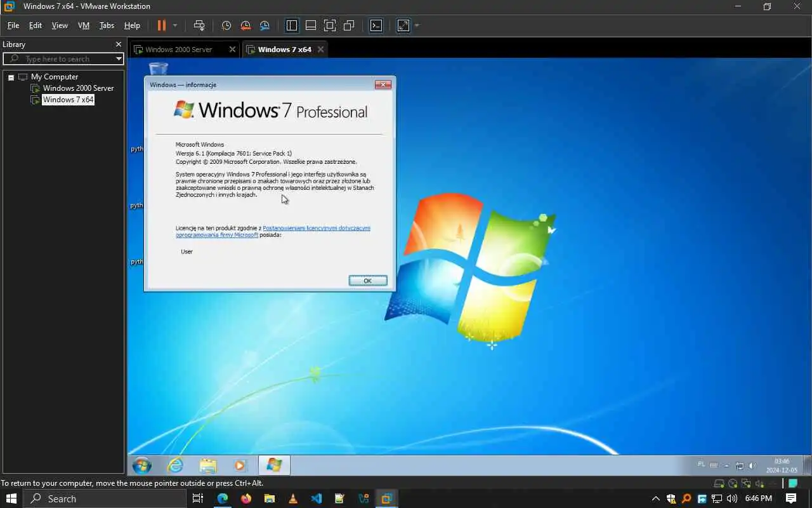Open the library search dropdown arrow
Viewport: 812px width, 508px height.
pos(119,58)
